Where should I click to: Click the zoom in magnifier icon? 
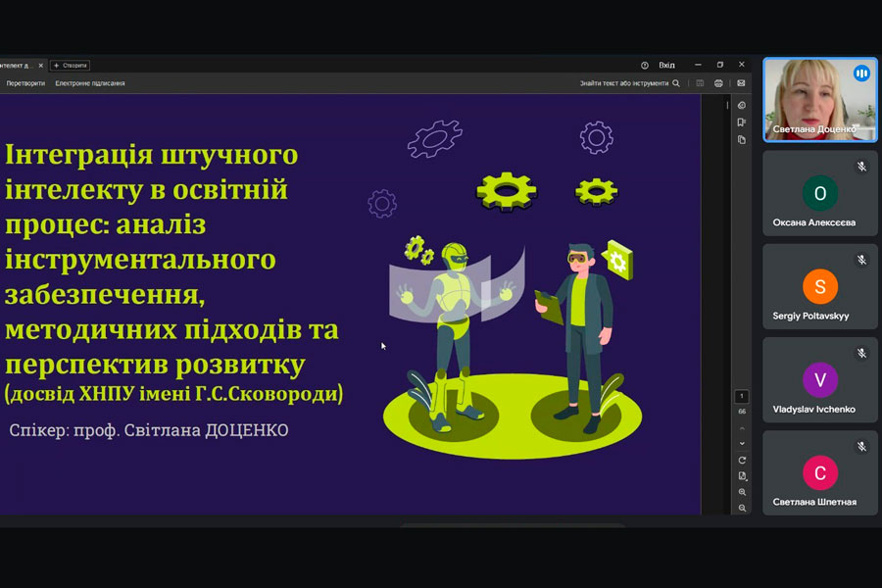(x=742, y=492)
